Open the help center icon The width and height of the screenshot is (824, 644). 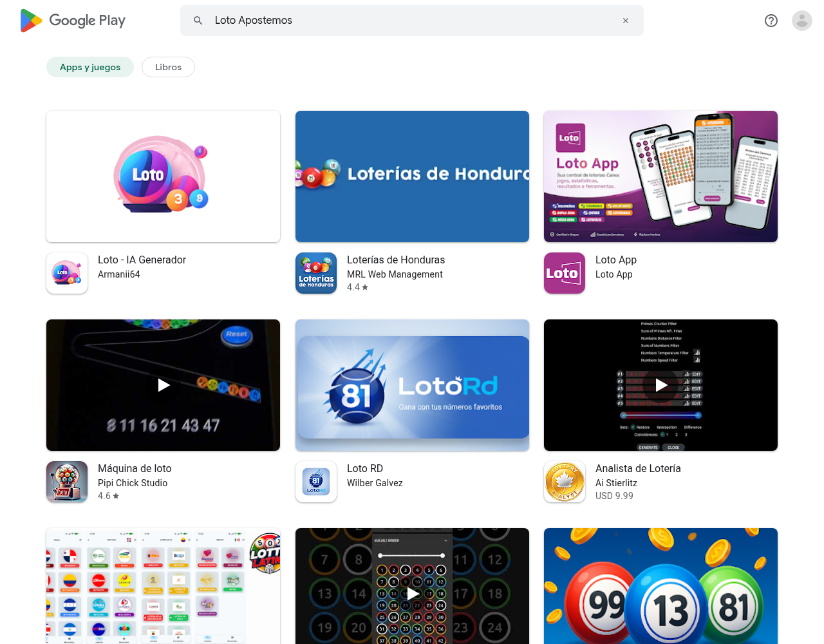click(x=771, y=21)
